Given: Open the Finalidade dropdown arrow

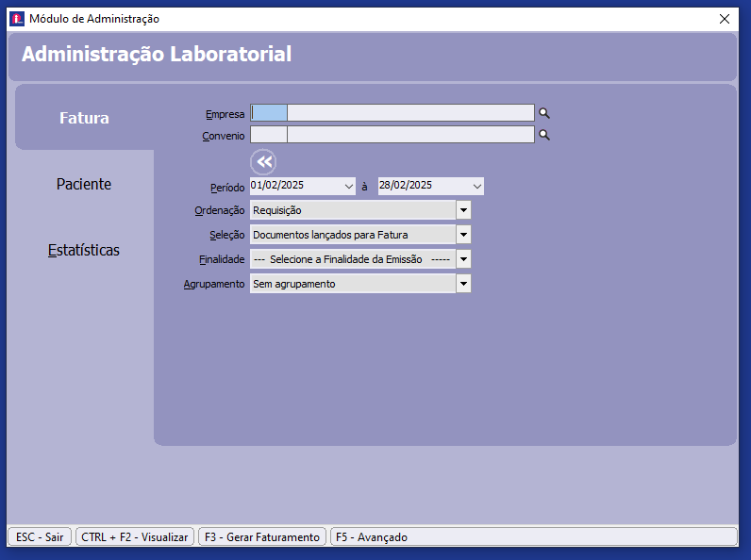Looking at the screenshot, I should 463,258.
